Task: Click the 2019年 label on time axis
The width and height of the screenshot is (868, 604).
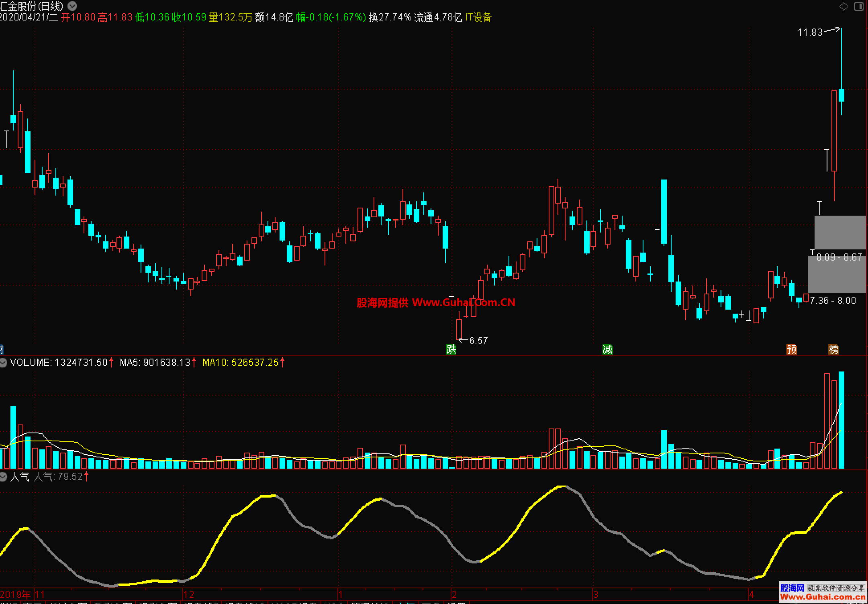Action: tap(15, 594)
